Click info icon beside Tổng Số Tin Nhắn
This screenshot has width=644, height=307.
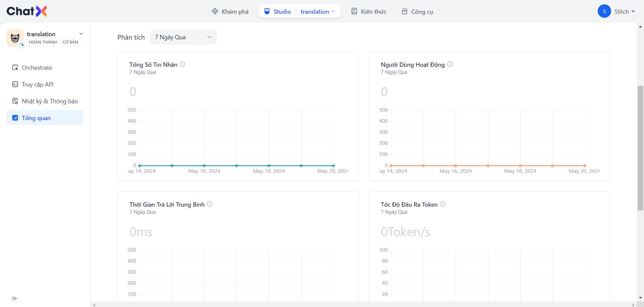182,64
